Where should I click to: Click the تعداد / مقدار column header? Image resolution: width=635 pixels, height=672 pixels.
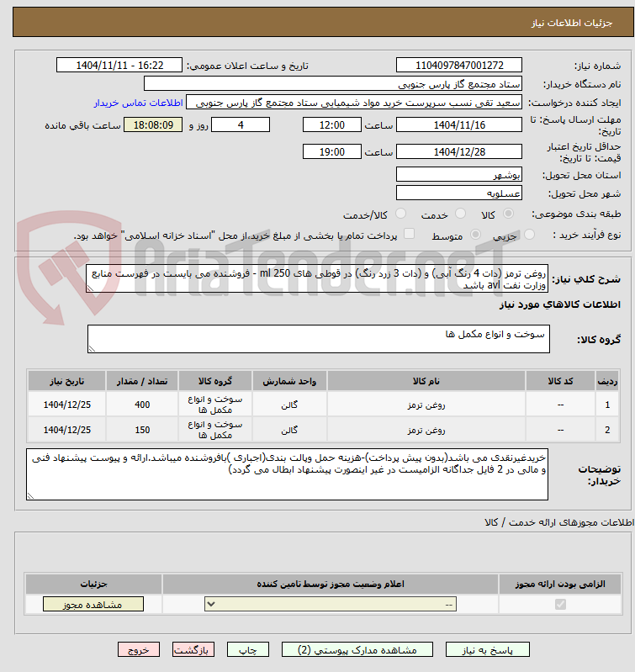(142, 381)
